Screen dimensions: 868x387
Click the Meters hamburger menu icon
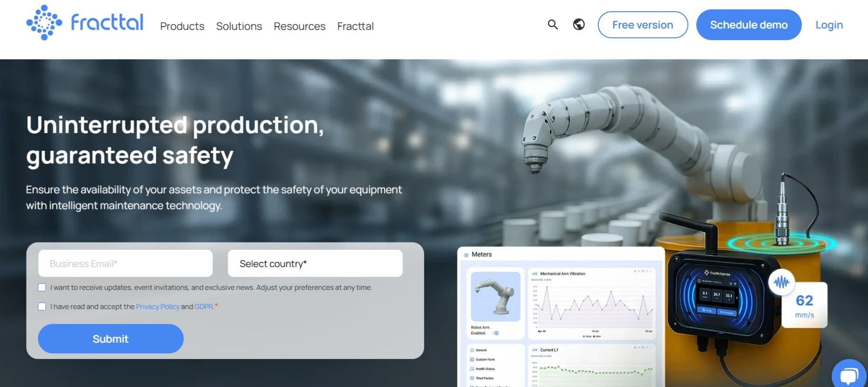pyautogui.click(x=466, y=255)
